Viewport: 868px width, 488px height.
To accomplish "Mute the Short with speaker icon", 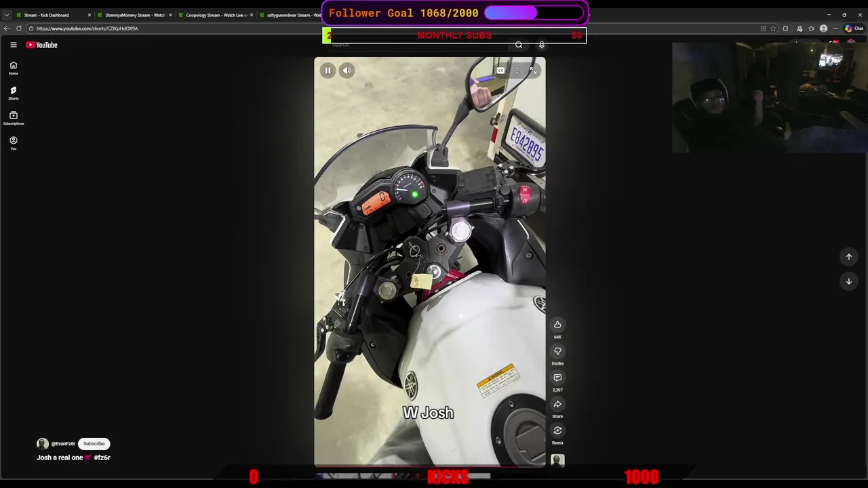I will (x=347, y=70).
